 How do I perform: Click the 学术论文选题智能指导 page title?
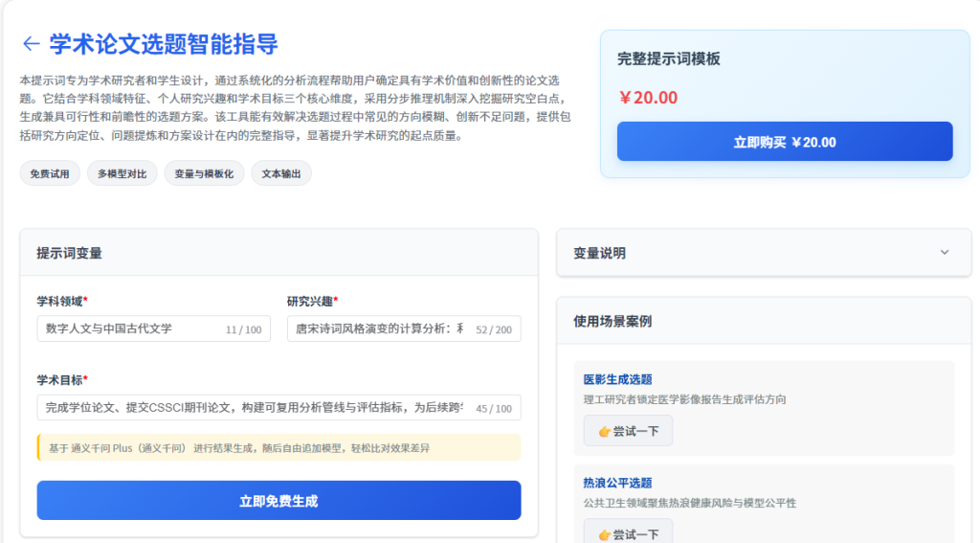click(x=164, y=44)
